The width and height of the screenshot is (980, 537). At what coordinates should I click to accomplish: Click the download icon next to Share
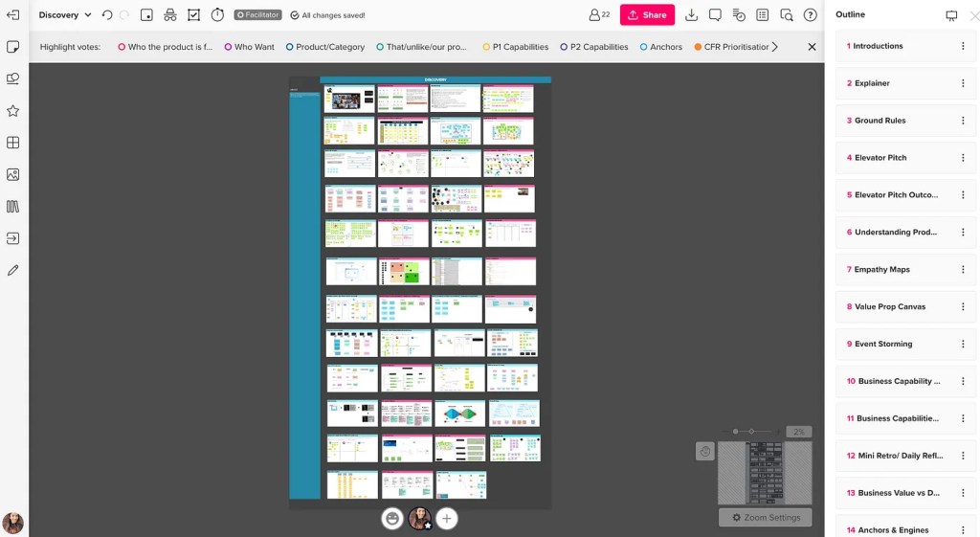(692, 15)
